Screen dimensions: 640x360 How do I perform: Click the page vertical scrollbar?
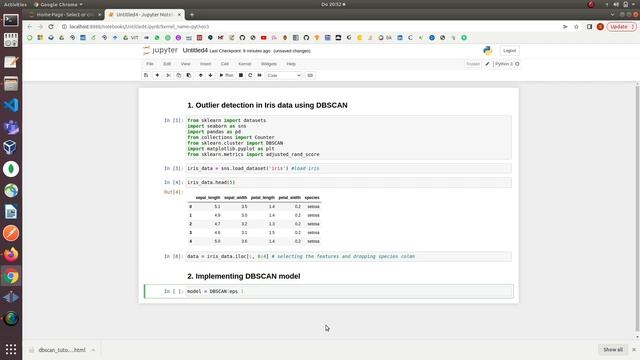point(638,208)
